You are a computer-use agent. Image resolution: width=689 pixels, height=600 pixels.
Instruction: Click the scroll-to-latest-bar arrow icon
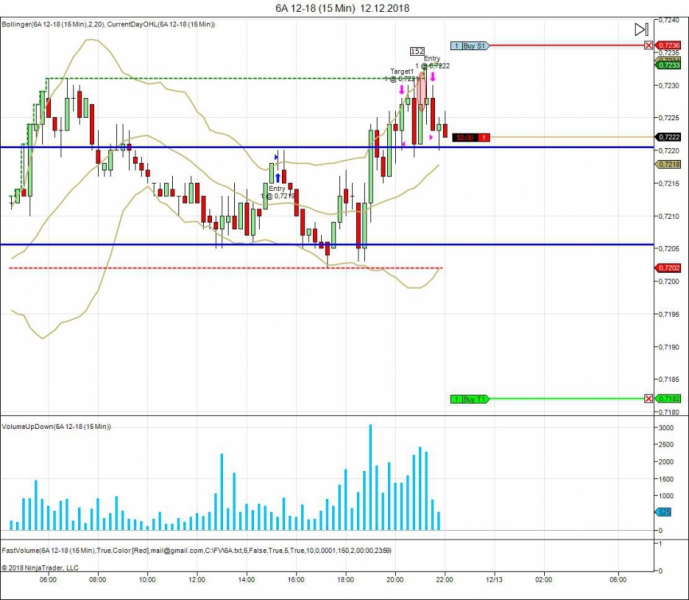point(642,29)
